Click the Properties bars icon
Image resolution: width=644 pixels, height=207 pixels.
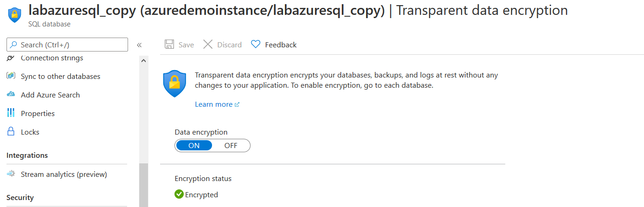click(x=11, y=113)
